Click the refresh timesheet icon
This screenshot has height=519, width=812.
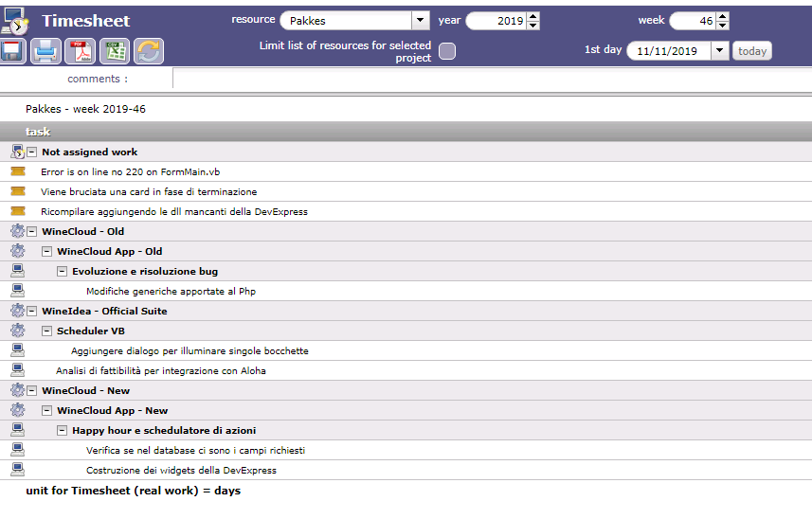click(x=148, y=51)
